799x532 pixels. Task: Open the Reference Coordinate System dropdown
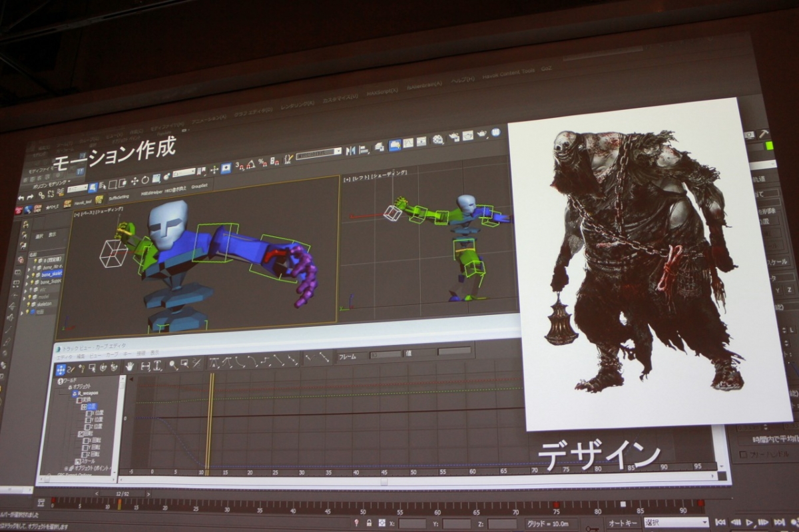coord(184,172)
